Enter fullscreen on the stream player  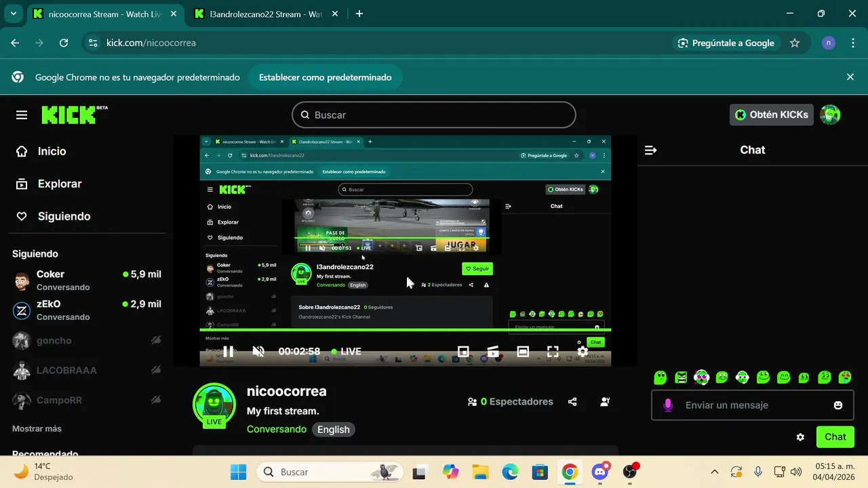(x=553, y=351)
